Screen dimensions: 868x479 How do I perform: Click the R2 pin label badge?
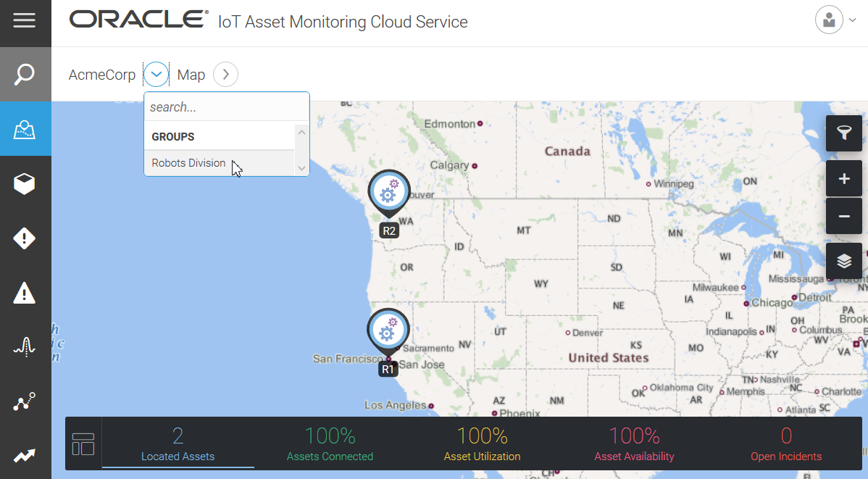[x=389, y=231]
